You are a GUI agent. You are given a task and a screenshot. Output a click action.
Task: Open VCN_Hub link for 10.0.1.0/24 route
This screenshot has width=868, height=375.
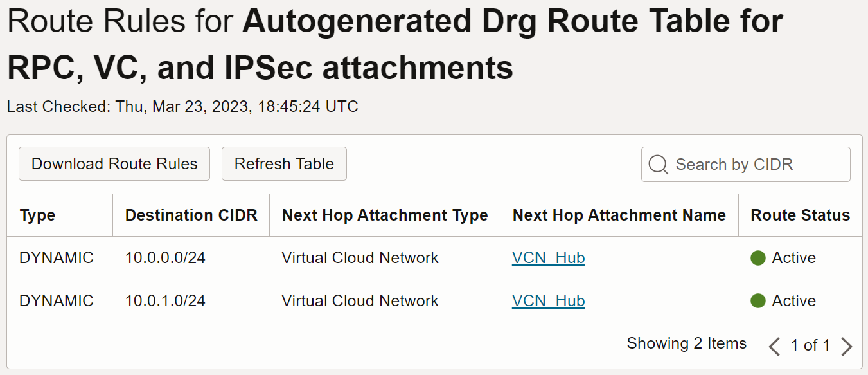[x=548, y=301]
